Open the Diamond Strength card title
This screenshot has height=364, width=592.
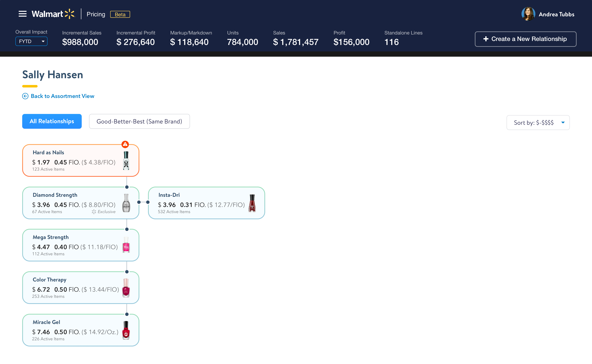[x=55, y=195]
